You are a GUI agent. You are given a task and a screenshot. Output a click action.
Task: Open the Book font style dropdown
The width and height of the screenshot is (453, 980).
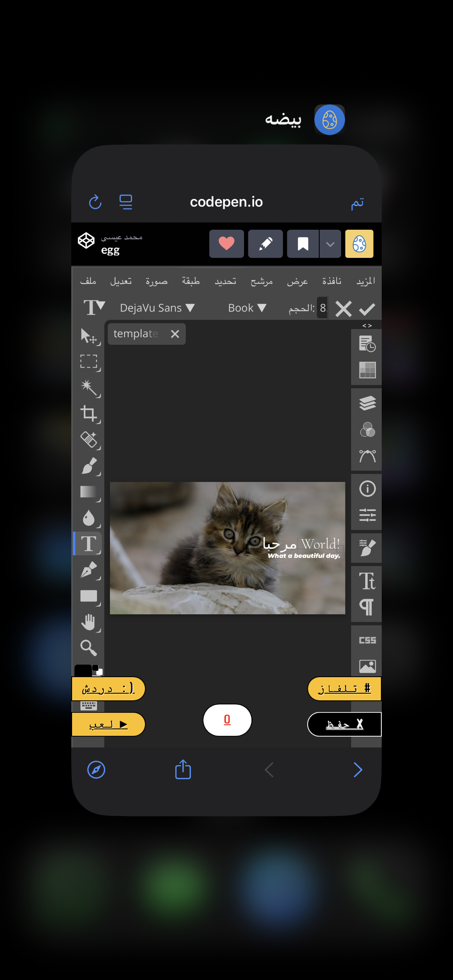247,308
